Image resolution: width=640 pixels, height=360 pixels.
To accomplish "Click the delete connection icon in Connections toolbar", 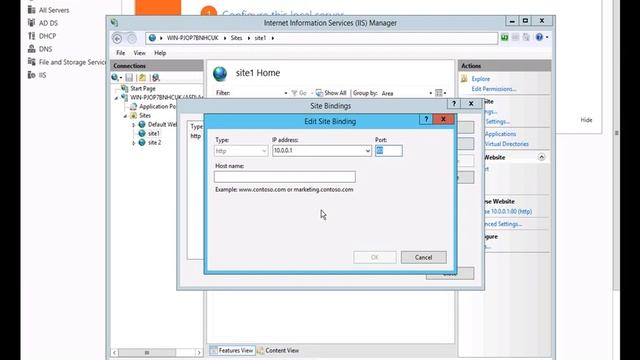I will point(156,78).
